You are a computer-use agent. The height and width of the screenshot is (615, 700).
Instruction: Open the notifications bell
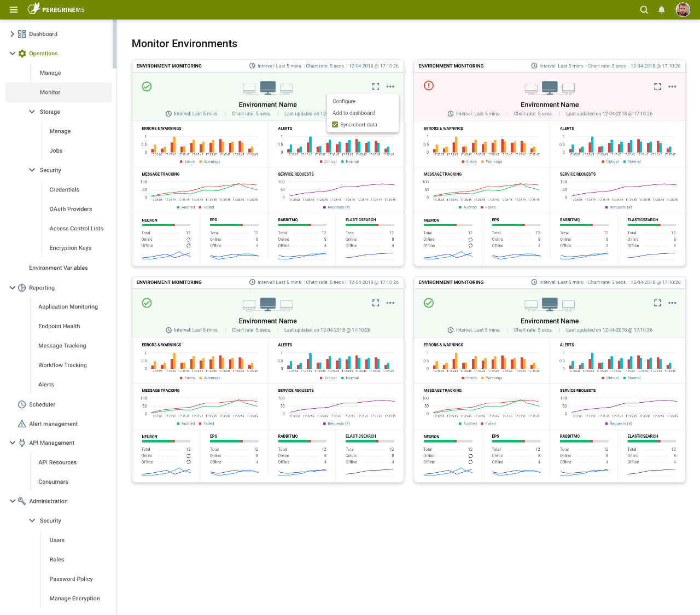click(x=662, y=9)
